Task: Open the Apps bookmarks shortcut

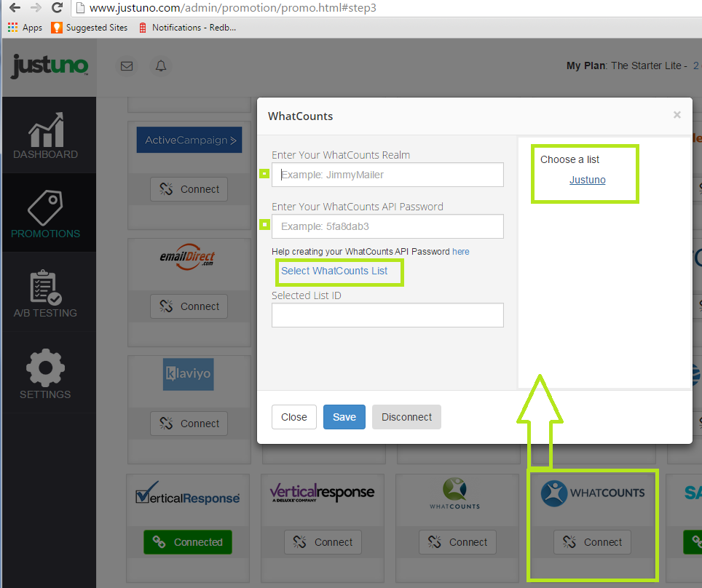Action: [25, 28]
